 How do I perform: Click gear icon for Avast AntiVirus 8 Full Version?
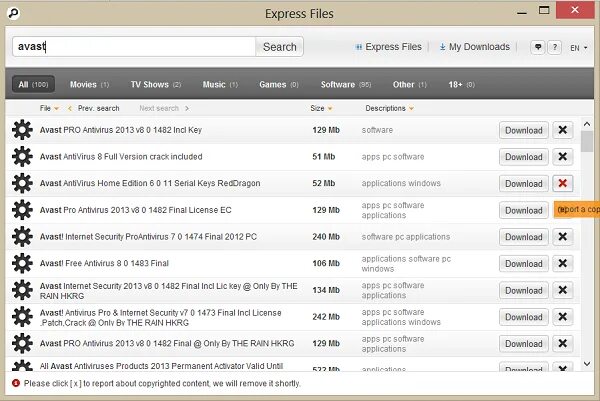[22, 156]
